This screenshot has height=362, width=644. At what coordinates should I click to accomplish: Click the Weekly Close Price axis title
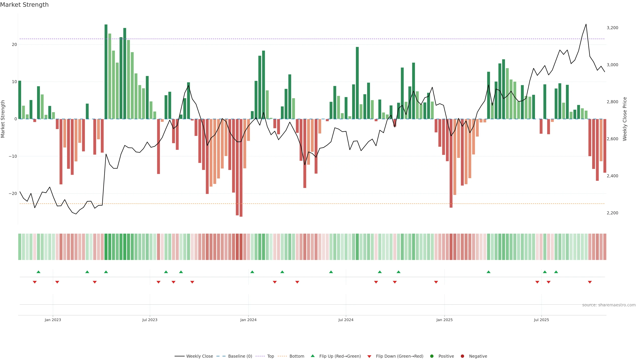(x=625, y=119)
